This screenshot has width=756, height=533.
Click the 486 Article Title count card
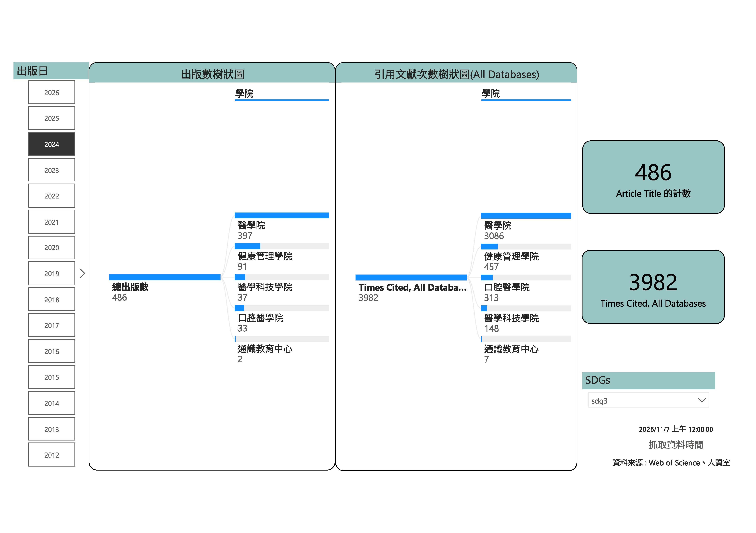653,177
